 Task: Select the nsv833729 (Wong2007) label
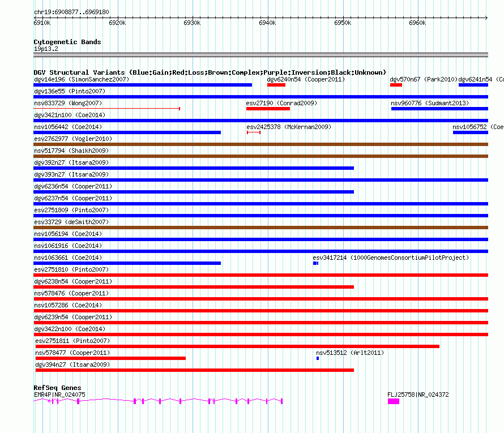tap(68, 103)
